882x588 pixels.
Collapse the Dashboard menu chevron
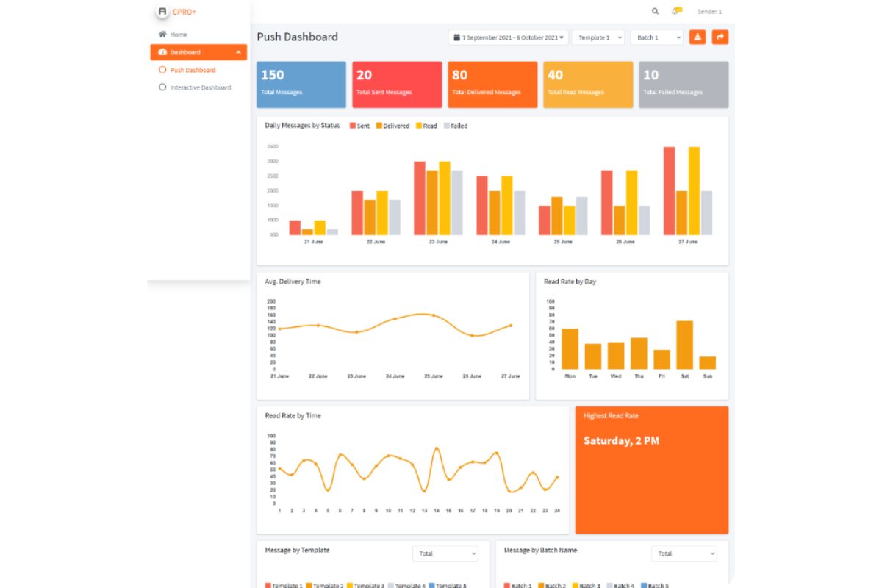coord(238,52)
